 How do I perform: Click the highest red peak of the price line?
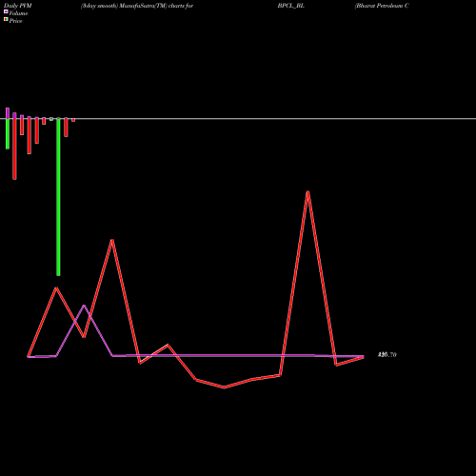pyautogui.click(x=307, y=191)
